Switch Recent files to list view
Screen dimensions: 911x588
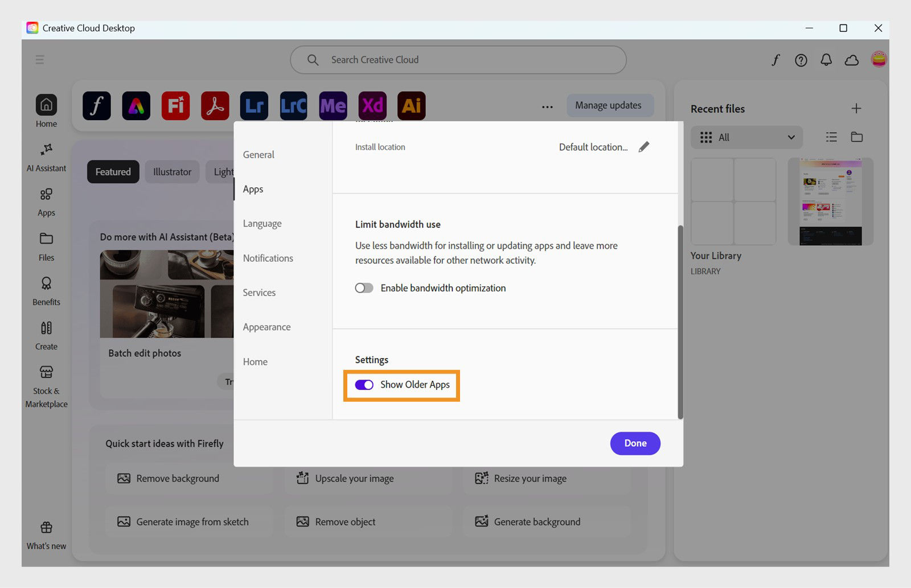tap(831, 137)
